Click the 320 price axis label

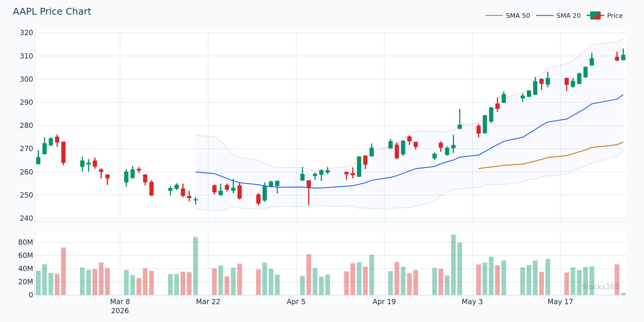coord(26,33)
